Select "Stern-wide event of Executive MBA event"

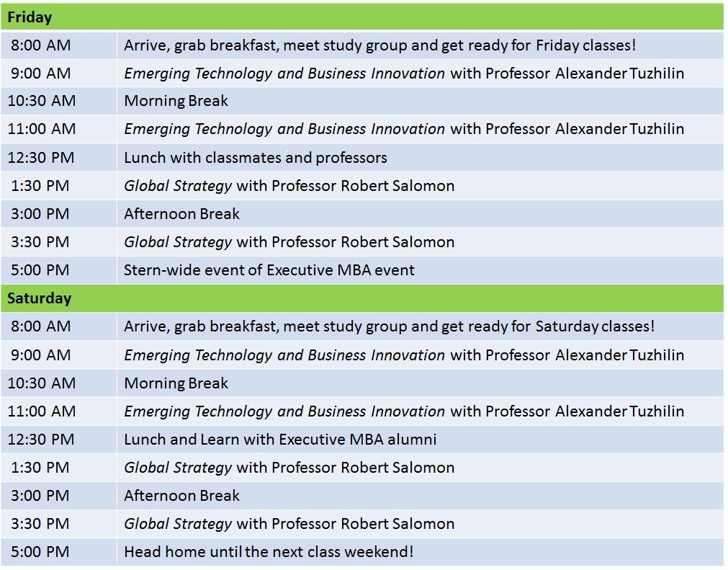point(269,270)
